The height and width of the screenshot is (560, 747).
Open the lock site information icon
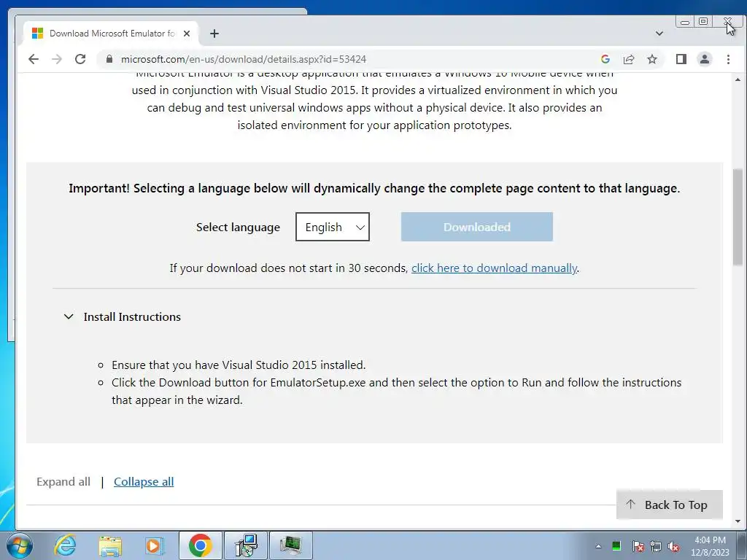click(109, 59)
